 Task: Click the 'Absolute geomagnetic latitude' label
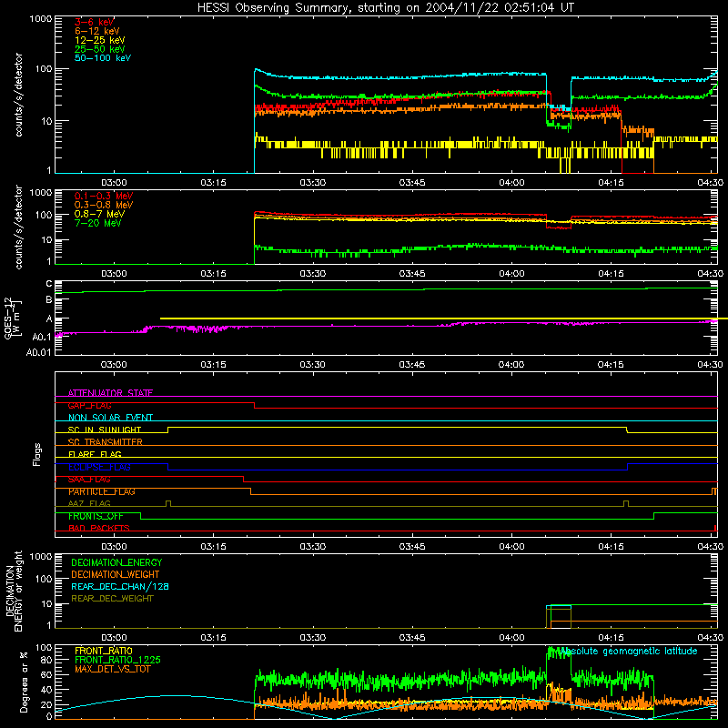pos(628,651)
